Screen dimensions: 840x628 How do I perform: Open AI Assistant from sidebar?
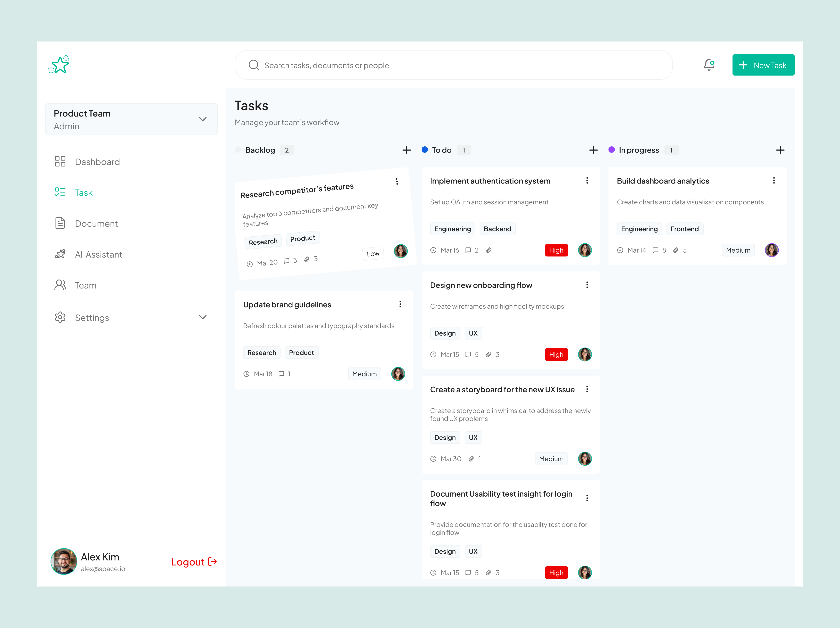98,254
